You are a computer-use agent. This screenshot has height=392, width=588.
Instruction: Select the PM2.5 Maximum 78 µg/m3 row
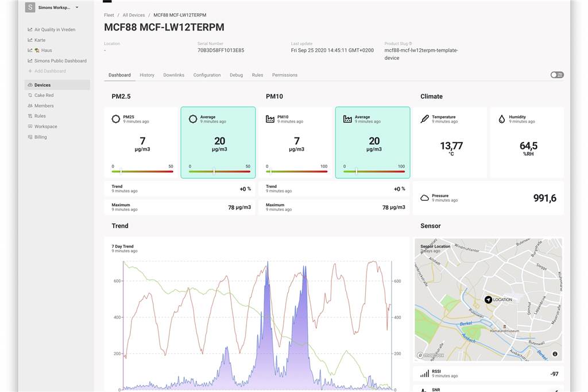click(x=180, y=207)
